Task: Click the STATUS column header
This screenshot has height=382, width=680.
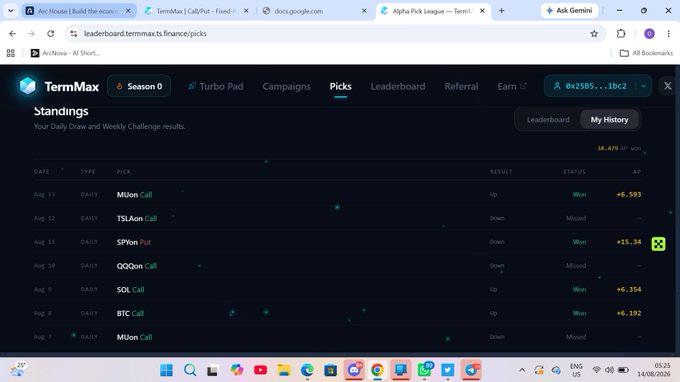Action: [574, 172]
